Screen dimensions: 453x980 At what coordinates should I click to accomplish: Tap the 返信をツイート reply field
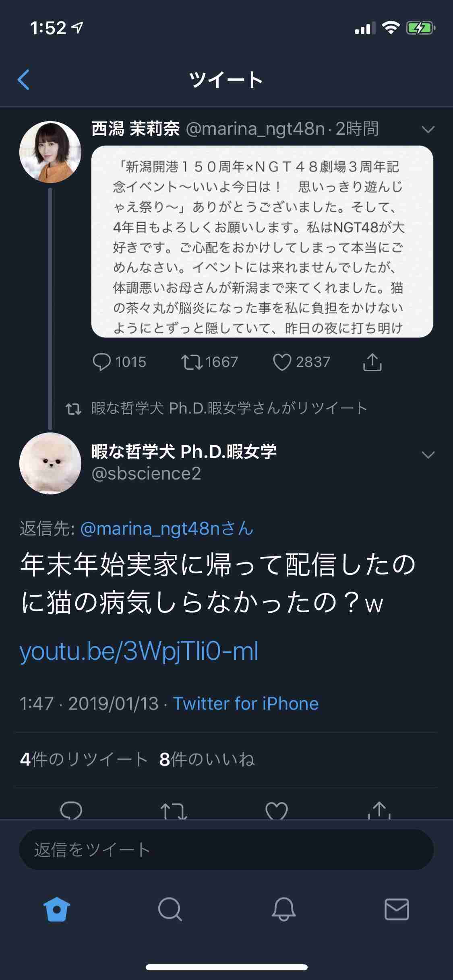[x=226, y=850]
